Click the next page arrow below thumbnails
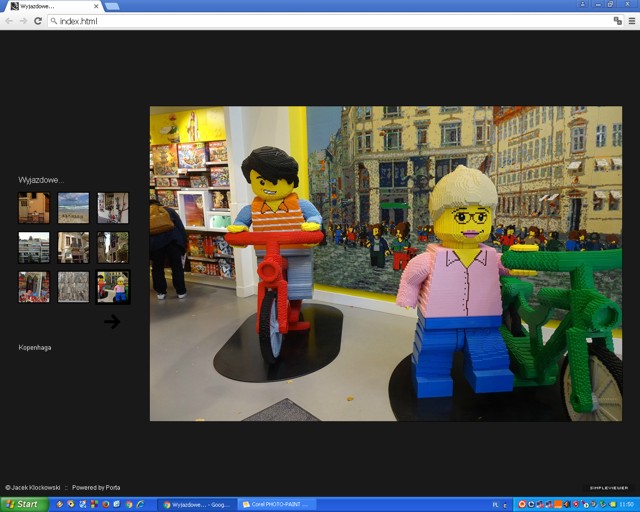This screenshot has width=640, height=512. 112,321
